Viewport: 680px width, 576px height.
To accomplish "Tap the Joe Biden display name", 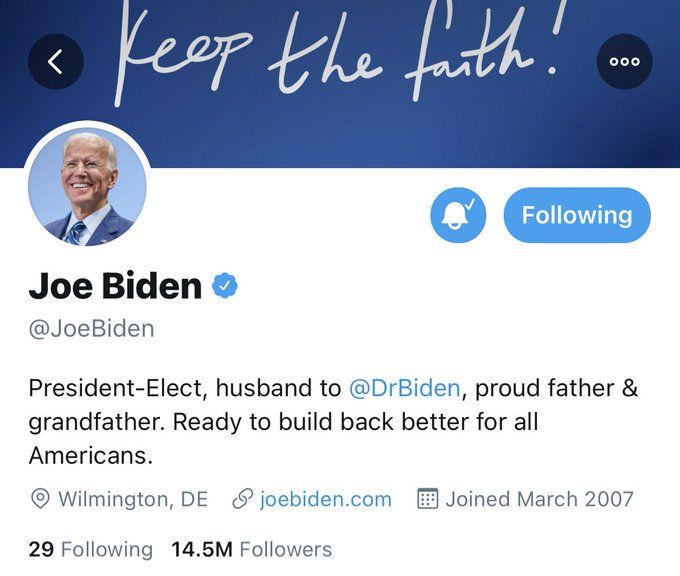I will coord(115,285).
